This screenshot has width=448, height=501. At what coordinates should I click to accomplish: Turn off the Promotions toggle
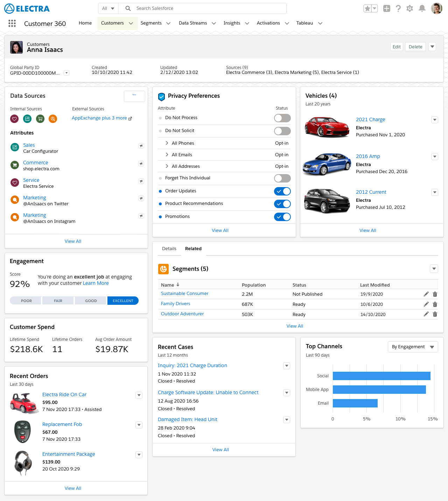coord(282,217)
